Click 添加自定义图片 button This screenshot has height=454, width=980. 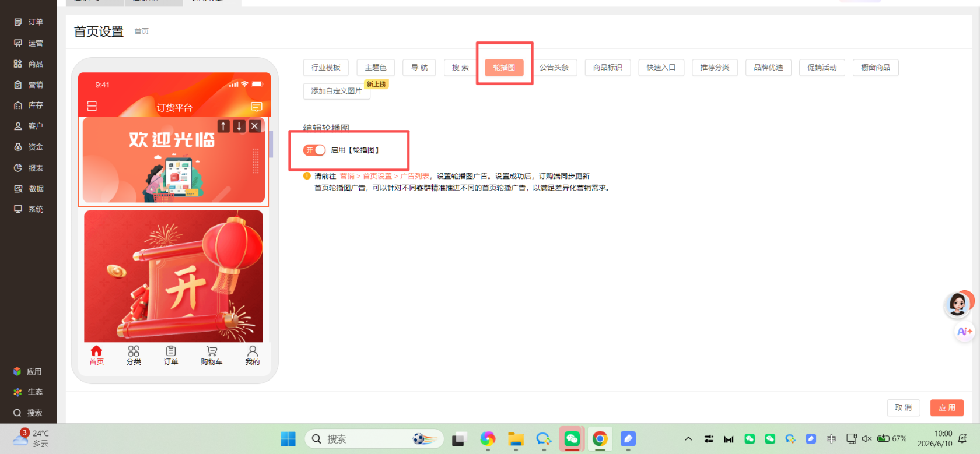(337, 91)
